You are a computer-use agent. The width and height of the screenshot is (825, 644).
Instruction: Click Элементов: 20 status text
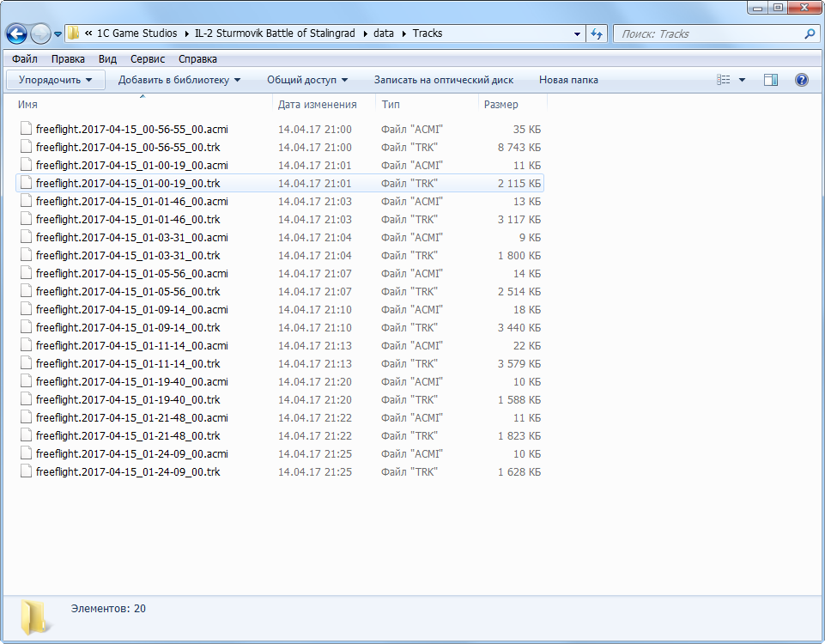108,609
